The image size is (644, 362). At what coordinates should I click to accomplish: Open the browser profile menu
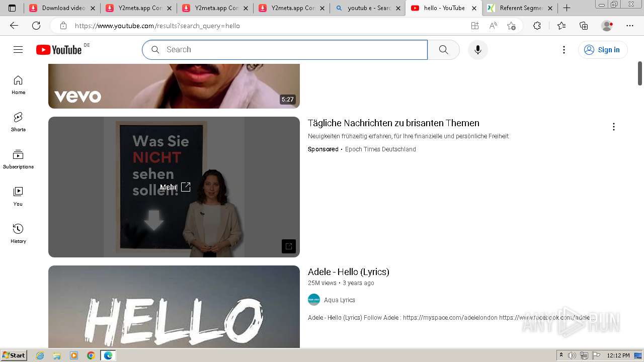coord(607,26)
